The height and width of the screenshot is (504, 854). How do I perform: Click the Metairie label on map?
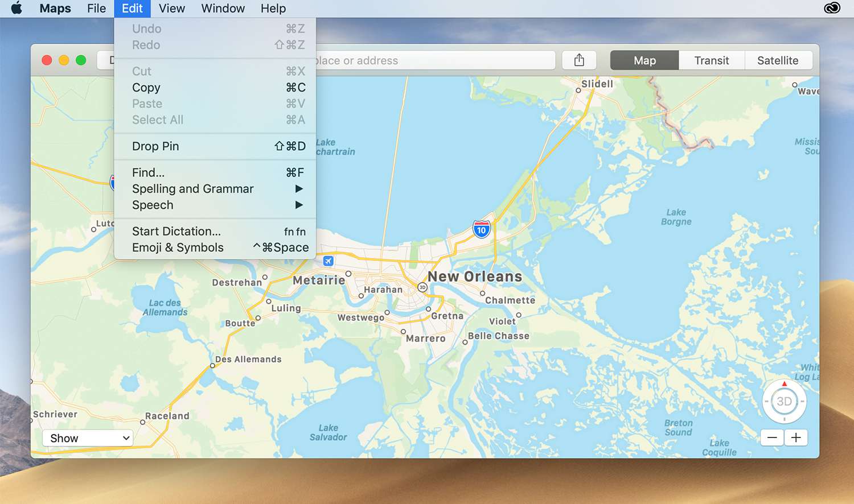pos(319,280)
